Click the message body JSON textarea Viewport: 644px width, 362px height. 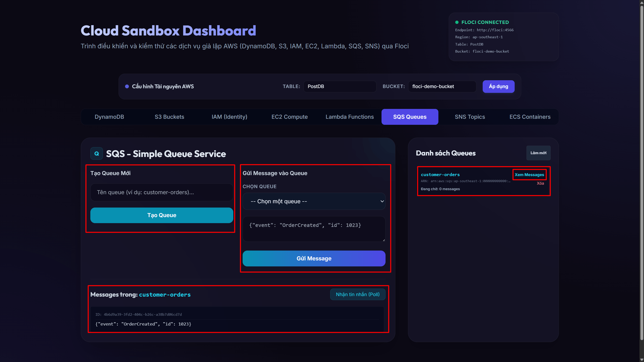tap(314, 229)
